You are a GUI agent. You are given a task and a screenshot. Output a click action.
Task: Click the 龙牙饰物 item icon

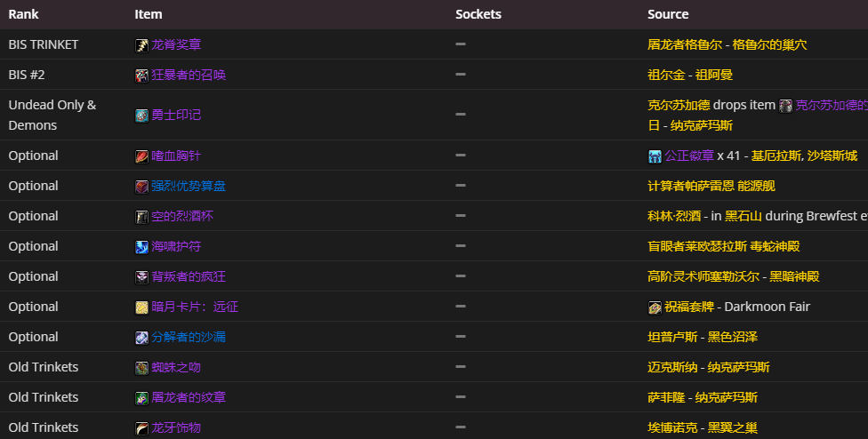141,428
